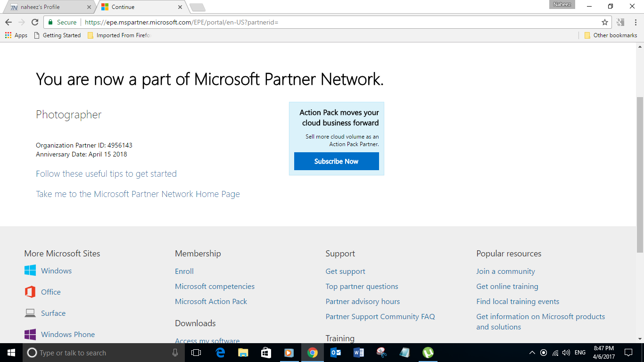Open File Explorer from the taskbar

[243, 353]
